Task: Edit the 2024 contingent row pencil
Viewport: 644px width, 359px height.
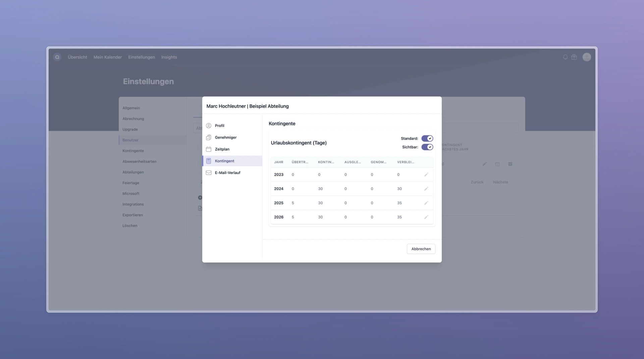Action: pyautogui.click(x=426, y=189)
